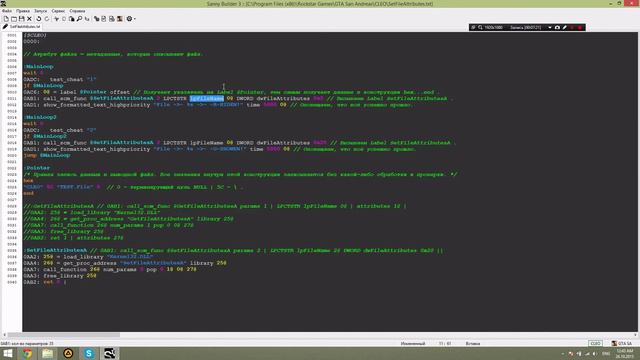Screen dimensions: 640x360
Task: Click the GTA SA game selector in the status bar
Action: click(622, 343)
